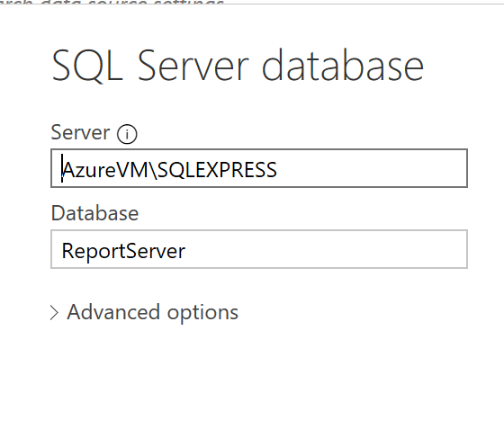504x429 pixels.
Task: Focus the Server input field
Action: point(259,168)
